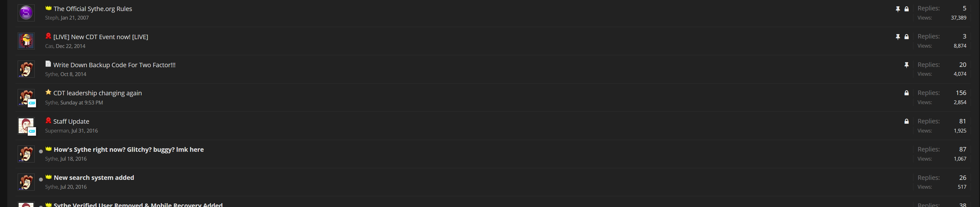Open the thread CDT leadership changing again

(97, 93)
